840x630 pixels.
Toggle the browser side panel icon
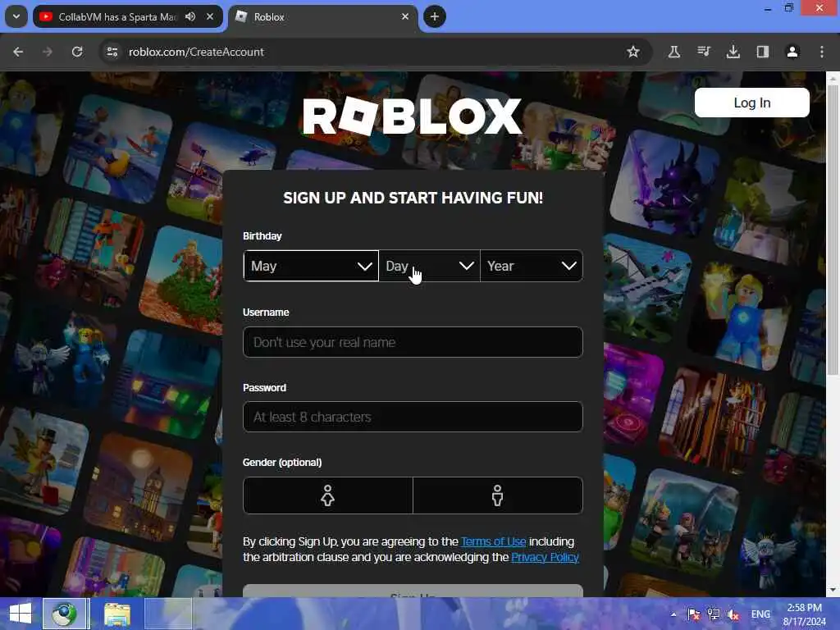[762, 52]
